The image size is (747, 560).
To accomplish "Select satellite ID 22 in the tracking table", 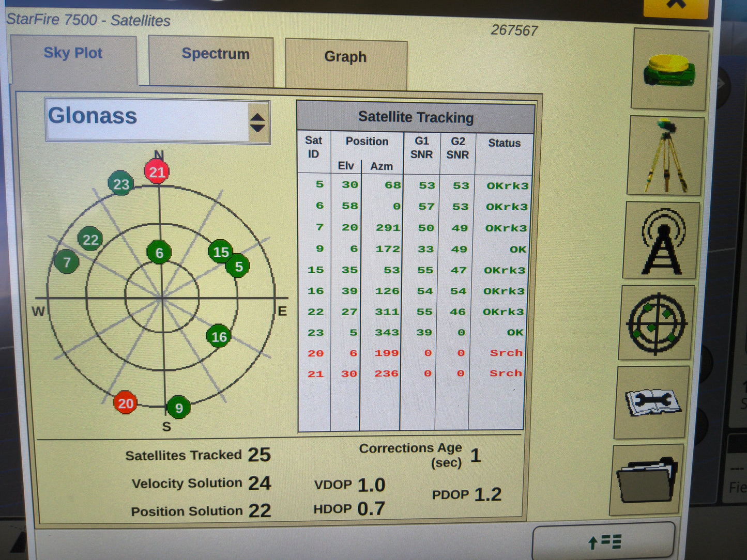I will click(x=316, y=312).
